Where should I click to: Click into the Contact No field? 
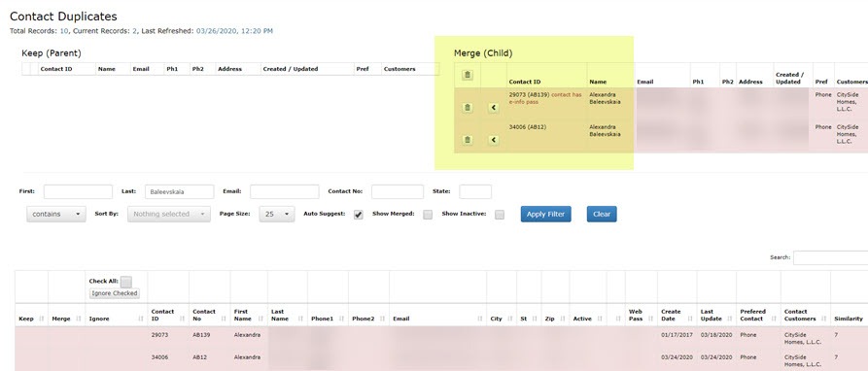click(x=398, y=192)
